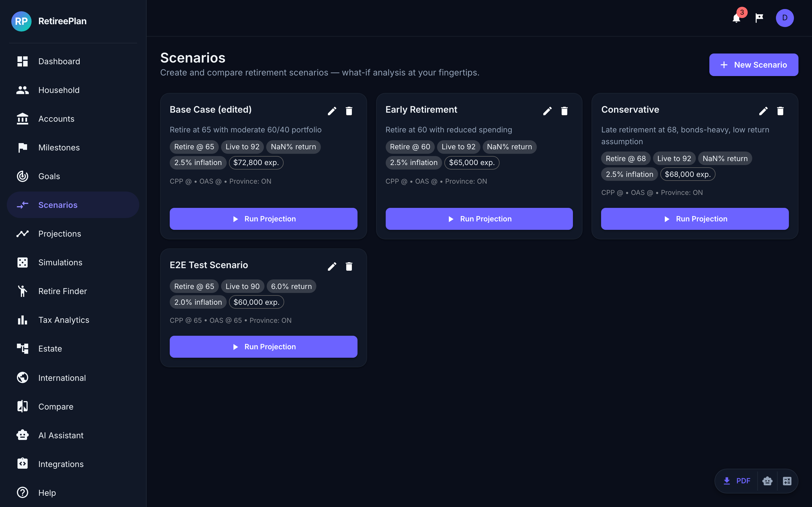Open the AI robot icon in floating bar

click(x=767, y=481)
